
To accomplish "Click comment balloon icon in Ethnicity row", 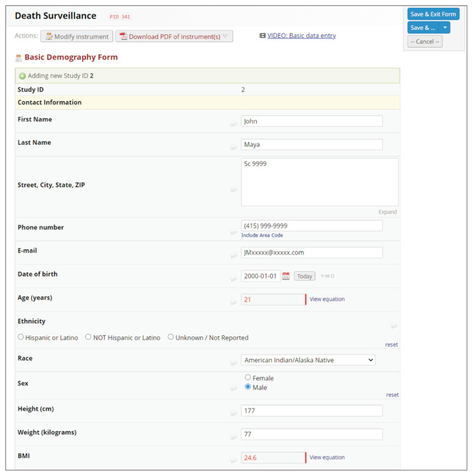I will click(394, 326).
